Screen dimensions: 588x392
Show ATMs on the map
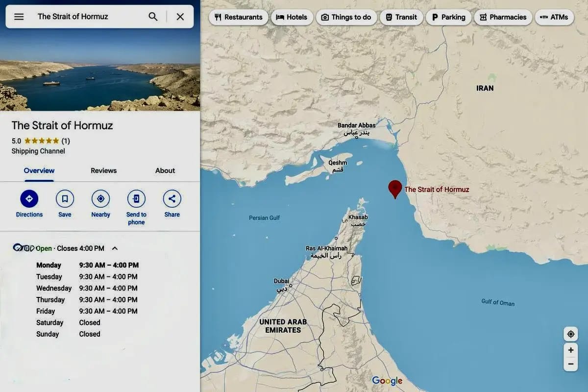[554, 17]
